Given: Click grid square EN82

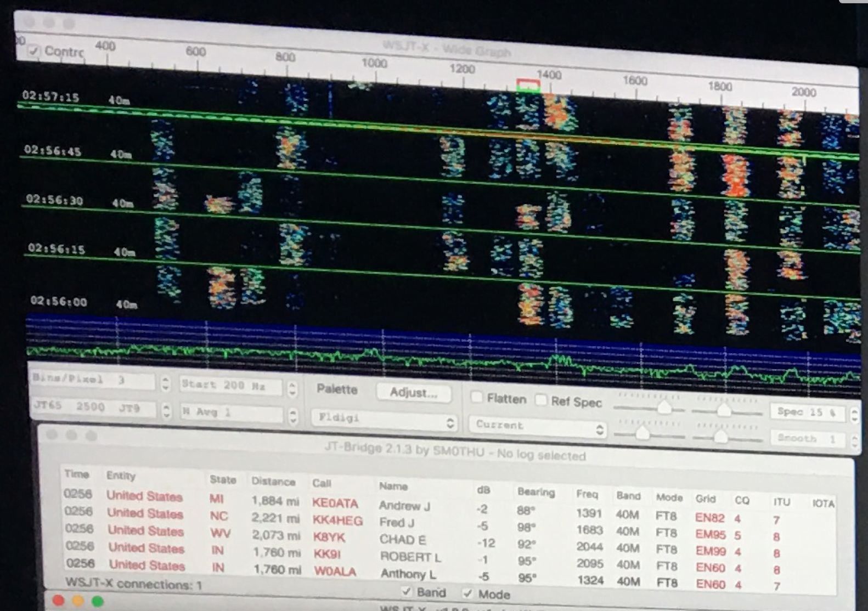Looking at the screenshot, I should click(709, 517).
